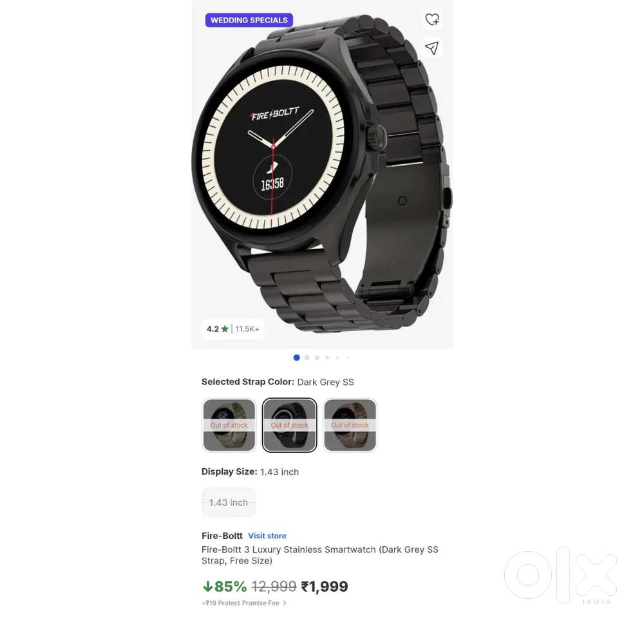
Task: Expand the Protect Promise Fee chevron
Action: tap(285, 603)
